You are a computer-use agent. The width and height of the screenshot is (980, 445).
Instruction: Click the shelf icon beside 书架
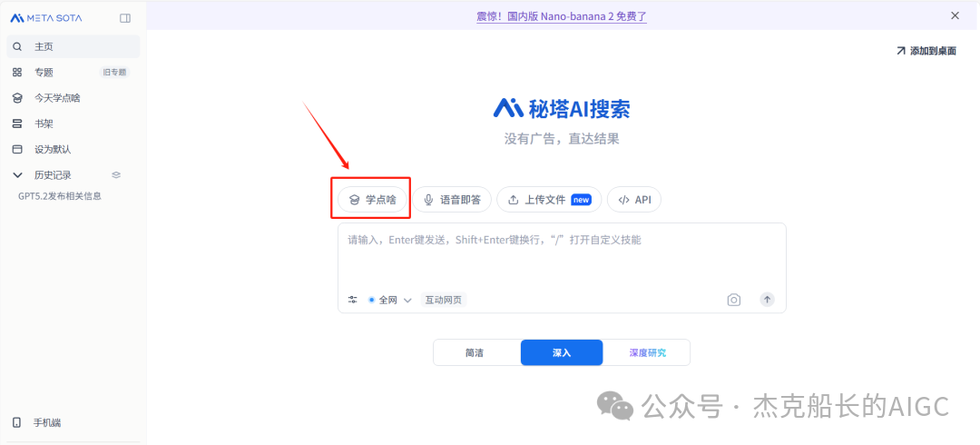point(17,124)
